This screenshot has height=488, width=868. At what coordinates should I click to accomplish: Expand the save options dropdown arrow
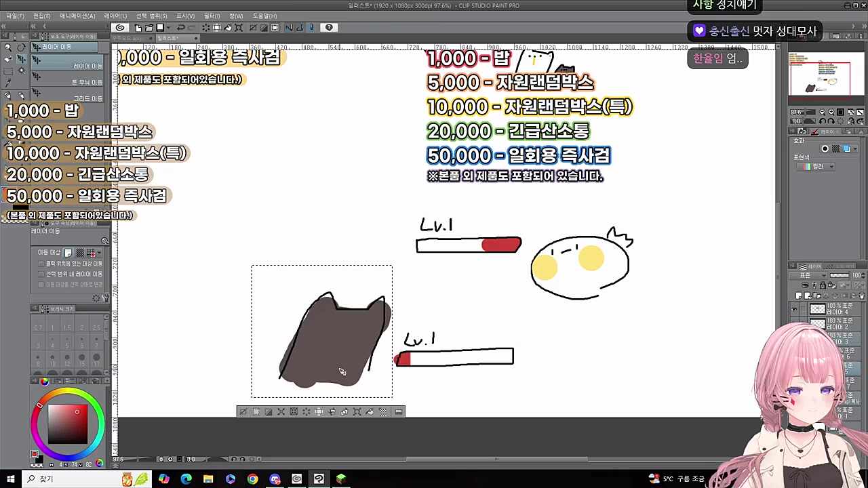point(167,28)
